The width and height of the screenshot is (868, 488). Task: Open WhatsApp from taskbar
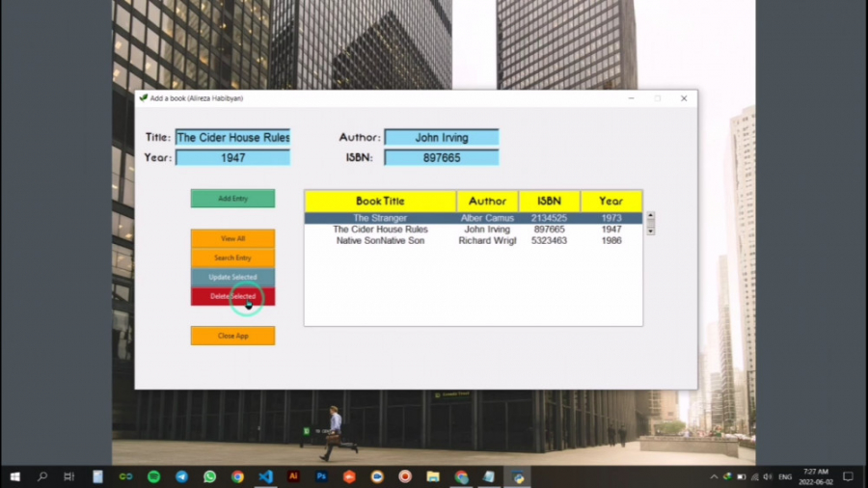(x=210, y=476)
